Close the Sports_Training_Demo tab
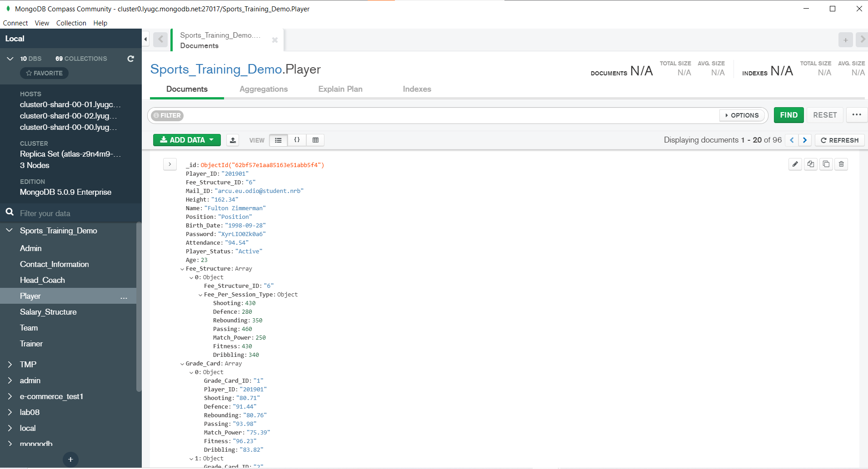Viewport: 868px width, 469px height. (x=274, y=40)
